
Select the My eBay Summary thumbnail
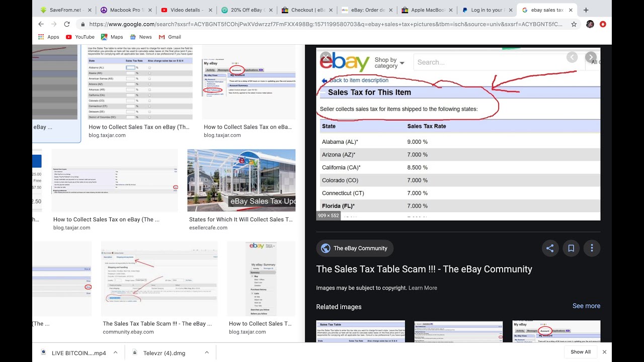click(261, 279)
